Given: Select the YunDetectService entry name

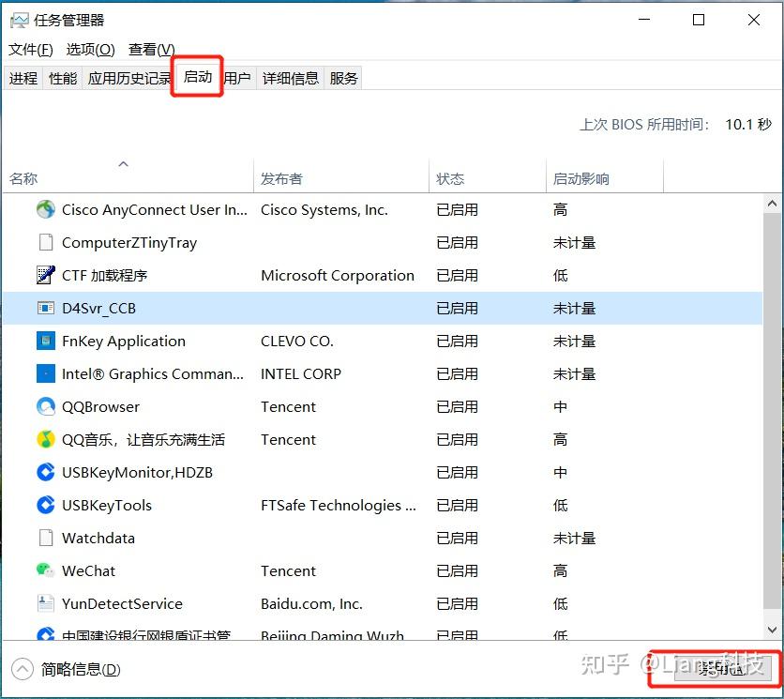Looking at the screenshot, I should pos(122,604).
